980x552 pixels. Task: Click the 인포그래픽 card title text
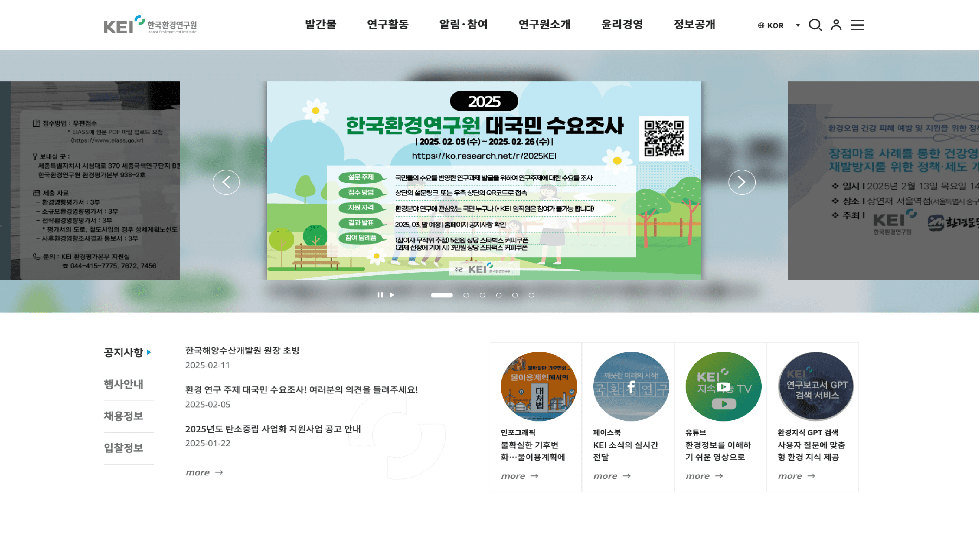518,433
